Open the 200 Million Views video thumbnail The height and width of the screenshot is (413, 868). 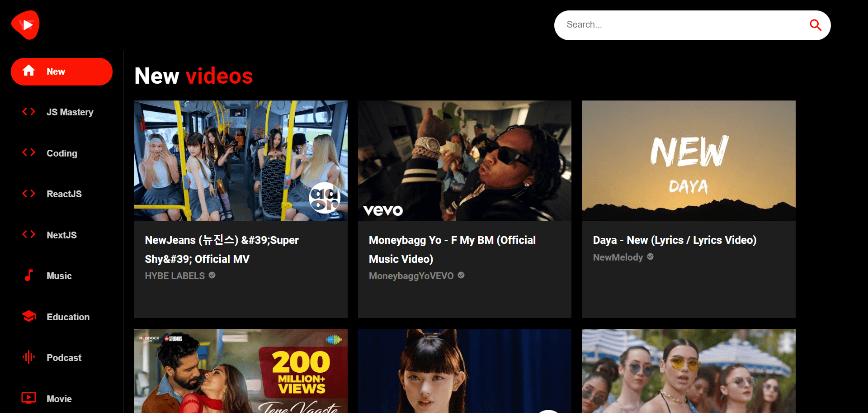241,371
